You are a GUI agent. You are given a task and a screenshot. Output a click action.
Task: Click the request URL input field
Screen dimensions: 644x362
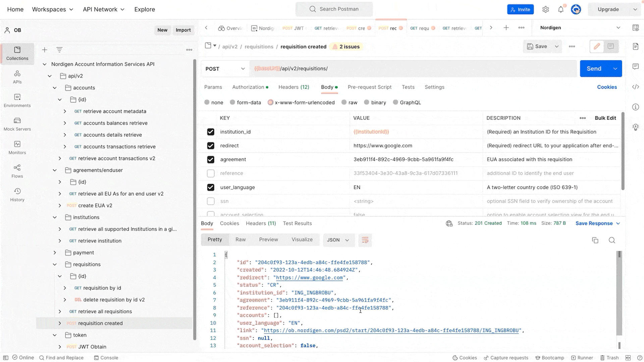click(413, 69)
